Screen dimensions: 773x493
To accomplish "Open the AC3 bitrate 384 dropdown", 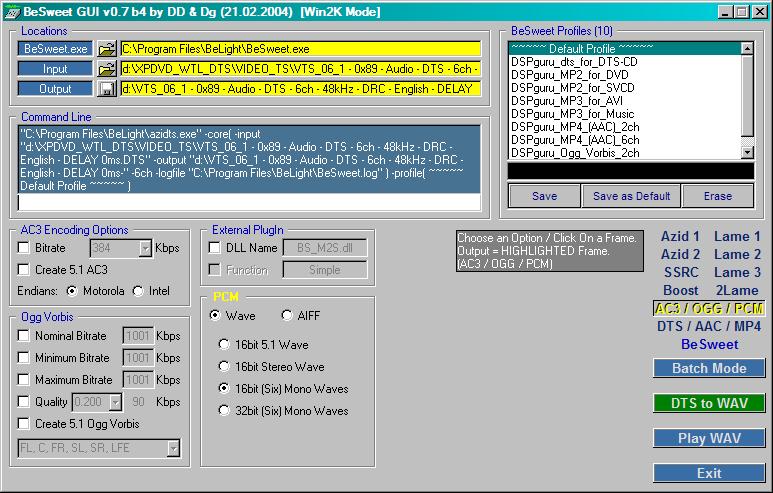I will (145, 248).
